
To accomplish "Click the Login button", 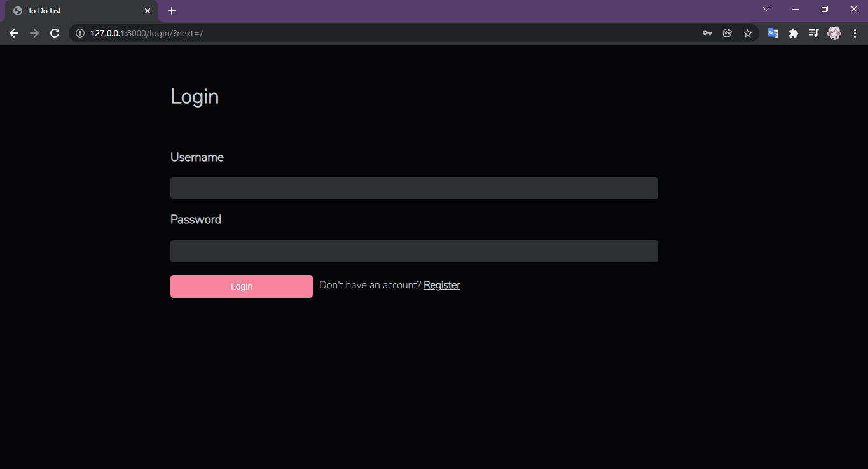I will coord(241,286).
